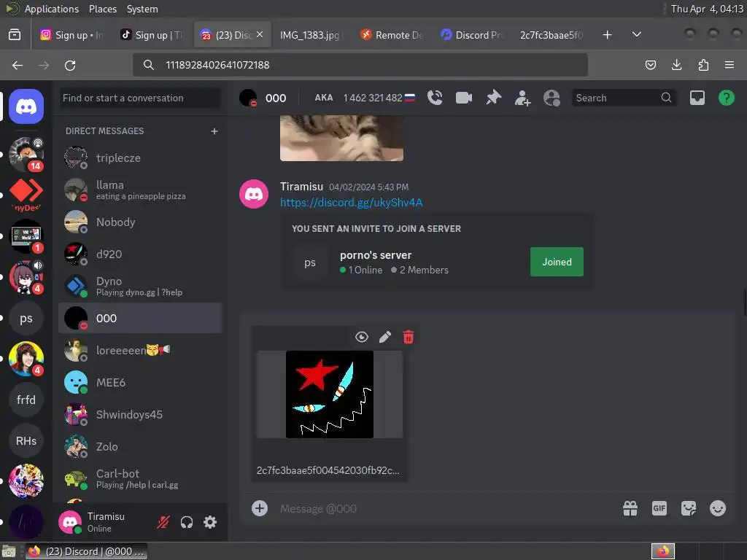The width and height of the screenshot is (747, 560).
Task: Close the (23) Discord tab
Action: [x=260, y=35]
